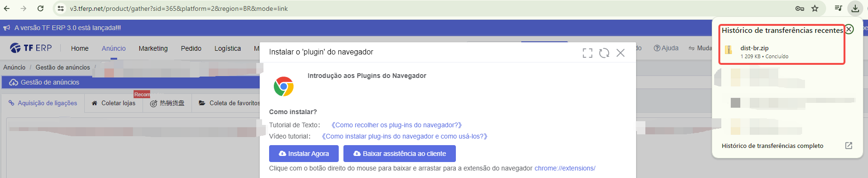
Task: Open Histórico de transferências completo
Action: click(x=772, y=146)
